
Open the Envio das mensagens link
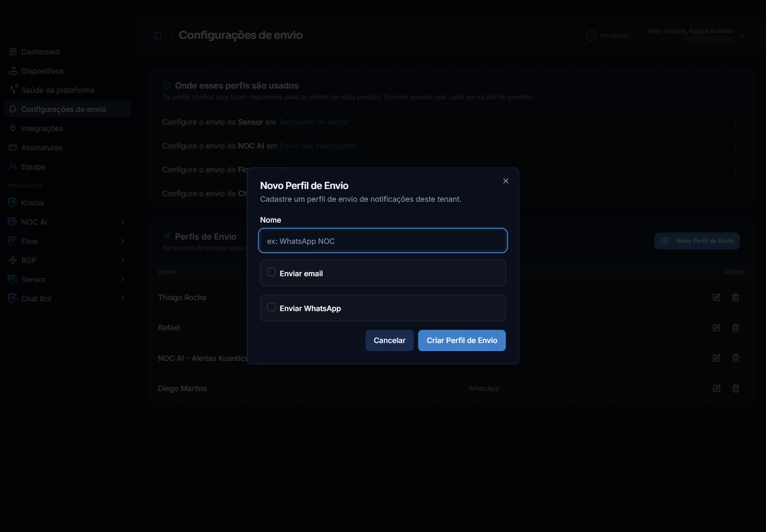click(x=317, y=146)
